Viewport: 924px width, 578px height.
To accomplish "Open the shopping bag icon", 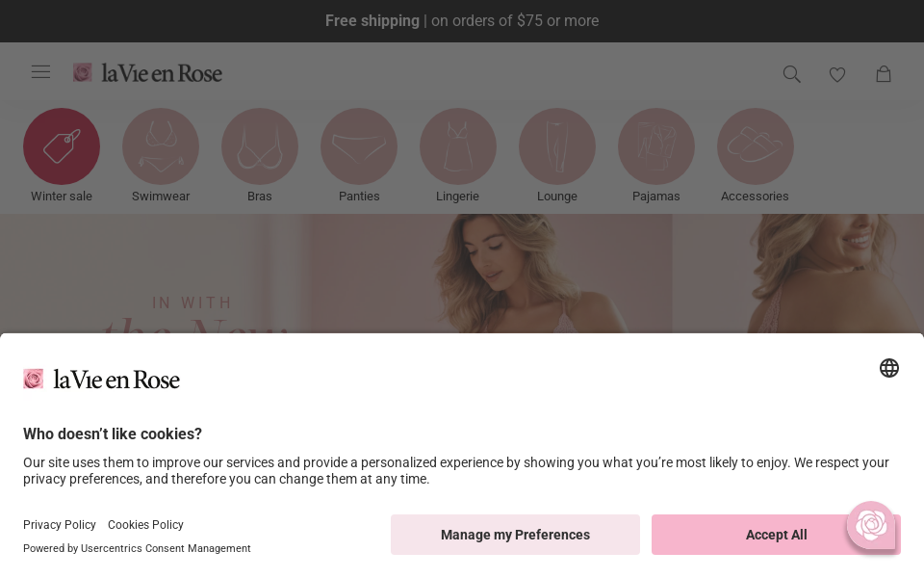I will pyautogui.click(x=884, y=74).
